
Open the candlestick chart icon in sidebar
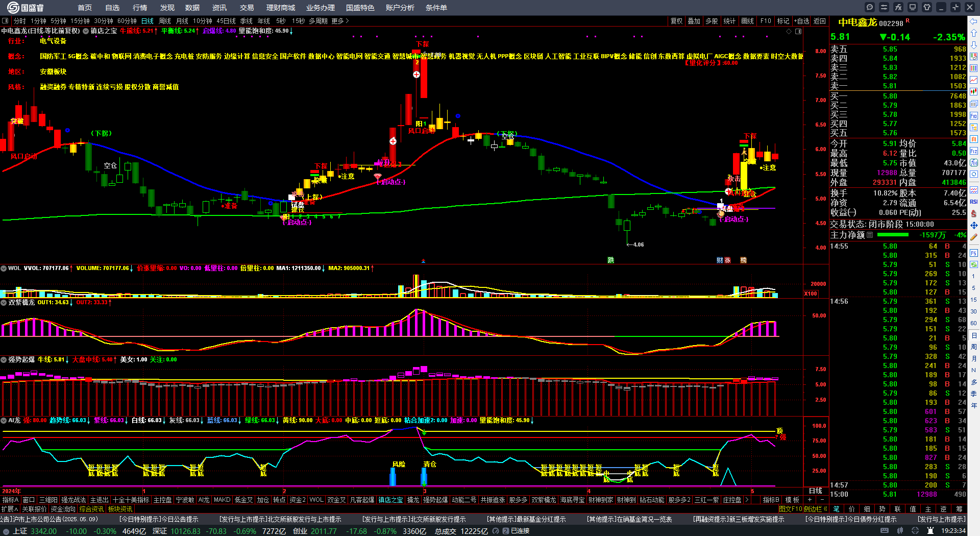click(974, 91)
